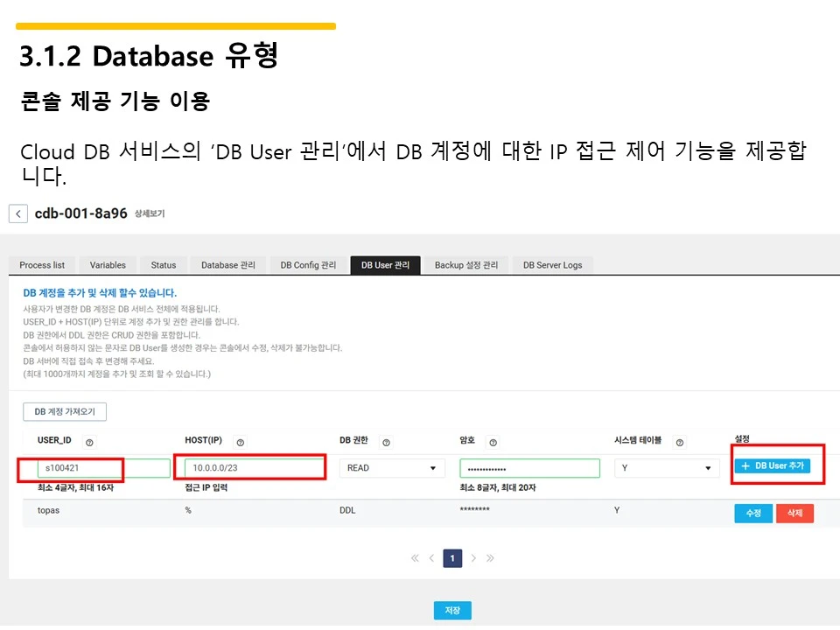Viewport: 840px width, 630px height.
Task: Click the back arrow beside cdb-001-8a96
Action: coord(18,213)
